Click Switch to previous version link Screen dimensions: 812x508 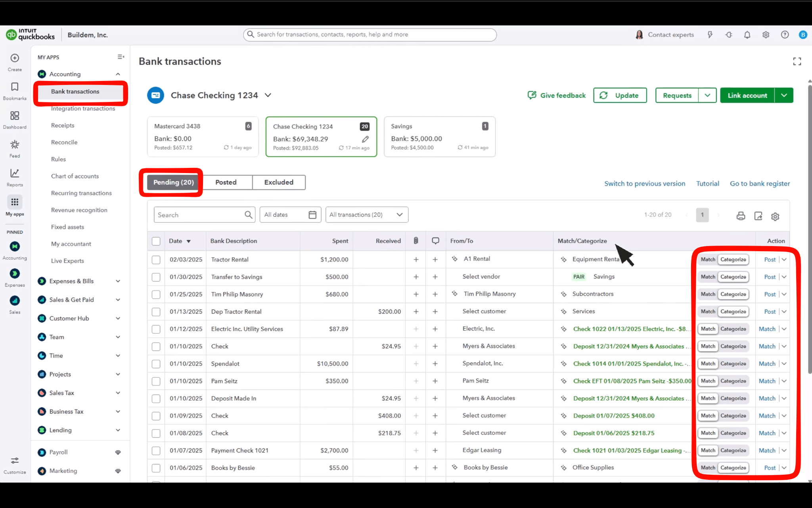tap(645, 184)
